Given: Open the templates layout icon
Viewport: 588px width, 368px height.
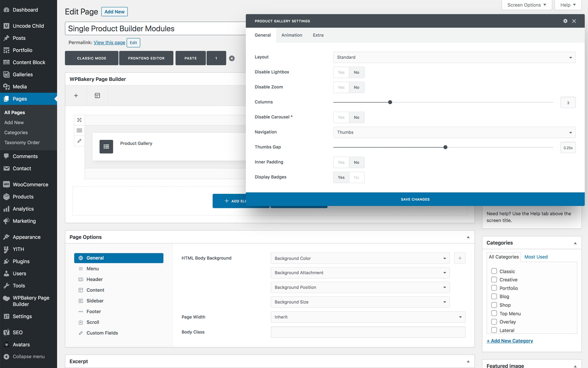Looking at the screenshot, I should pyautogui.click(x=97, y=96).
